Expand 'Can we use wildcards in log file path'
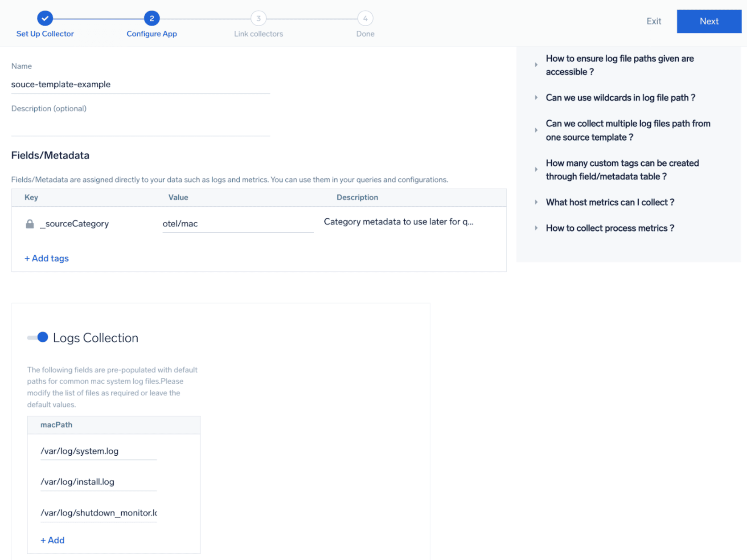Viewport: 747px width, 560px height. 536,98
